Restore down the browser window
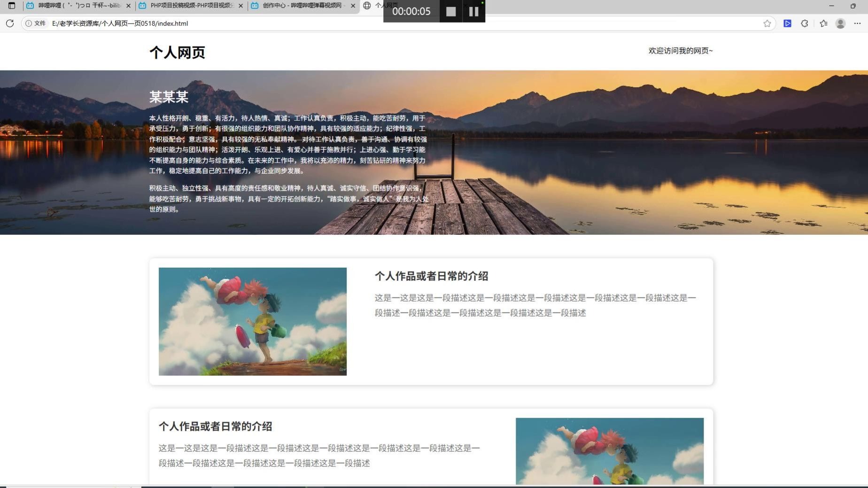The width and height of the screenshot is (868, 488). [x=853, y=6]
